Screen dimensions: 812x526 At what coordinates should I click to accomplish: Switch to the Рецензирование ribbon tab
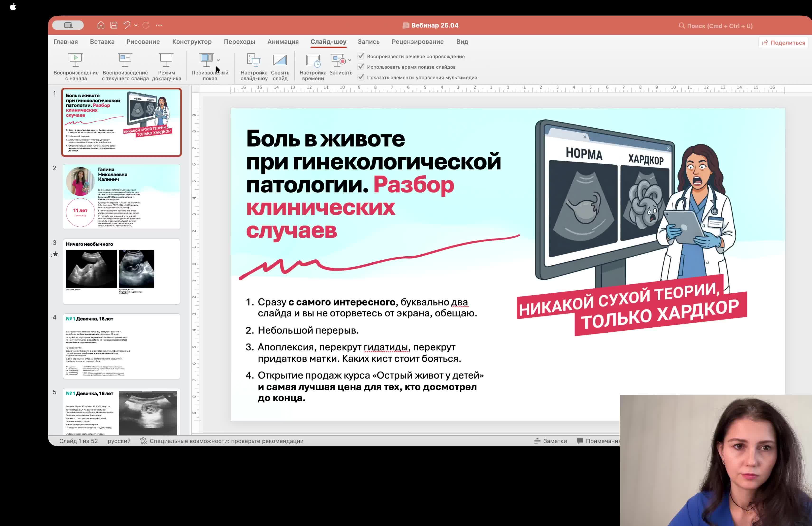[418, 42]
